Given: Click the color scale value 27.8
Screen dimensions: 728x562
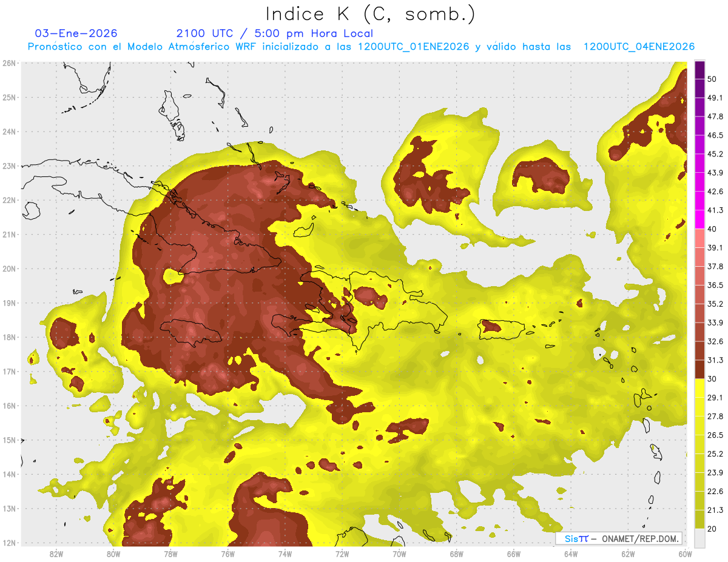Looking at the screenshot, I should tap(715, 416).
